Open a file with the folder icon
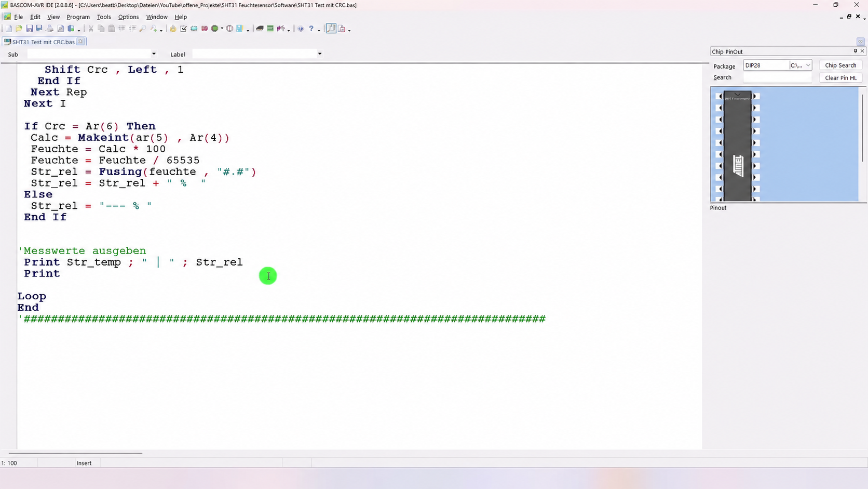Viewport: 868px width, 489px height. pos(19,29)
